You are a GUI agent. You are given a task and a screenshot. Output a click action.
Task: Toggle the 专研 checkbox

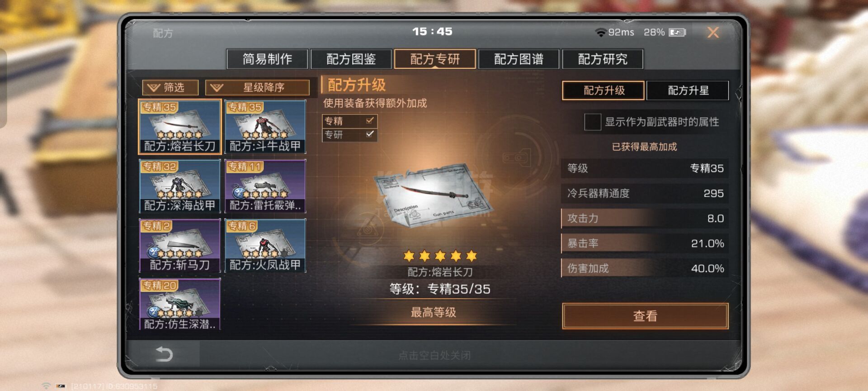[x=370, y=134]
